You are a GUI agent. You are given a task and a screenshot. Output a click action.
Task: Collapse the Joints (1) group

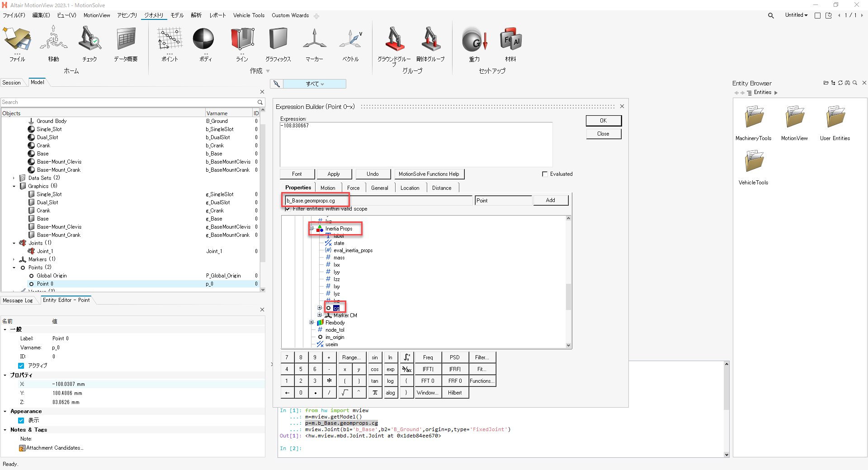(14, 243)
